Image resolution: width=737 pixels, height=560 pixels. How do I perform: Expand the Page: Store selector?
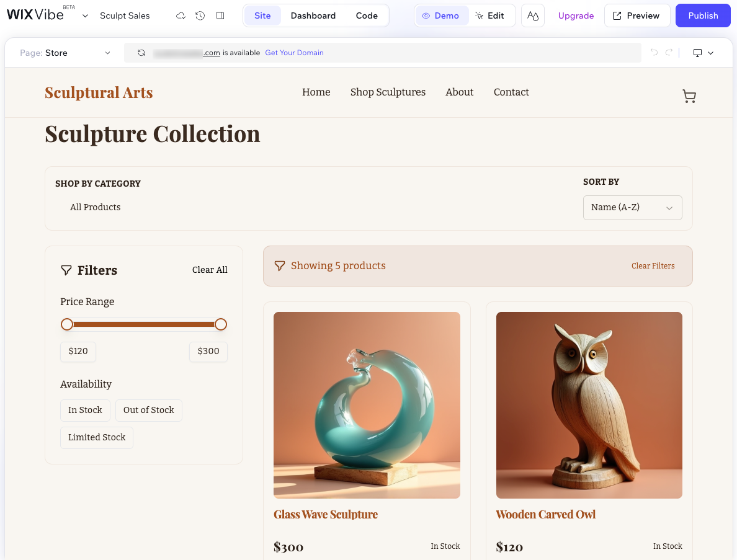coord(66,53)
